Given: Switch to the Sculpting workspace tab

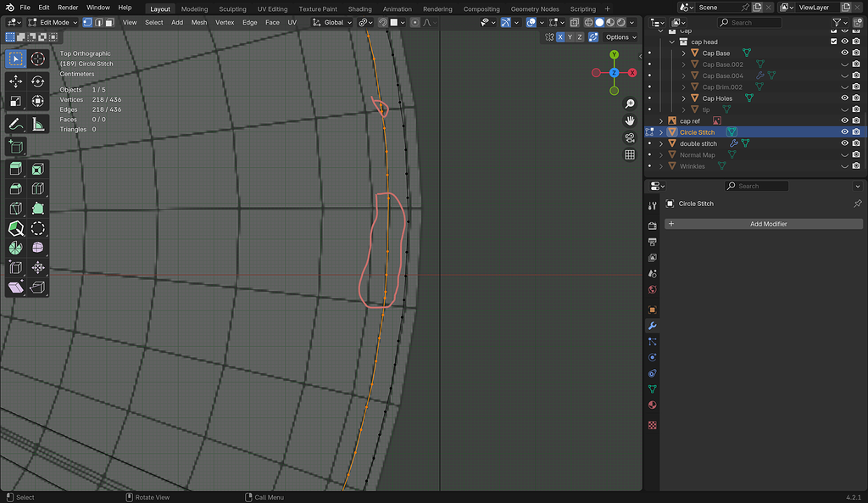Looking at the screenshot, I should pyautogui.click(x=232, y=8).
